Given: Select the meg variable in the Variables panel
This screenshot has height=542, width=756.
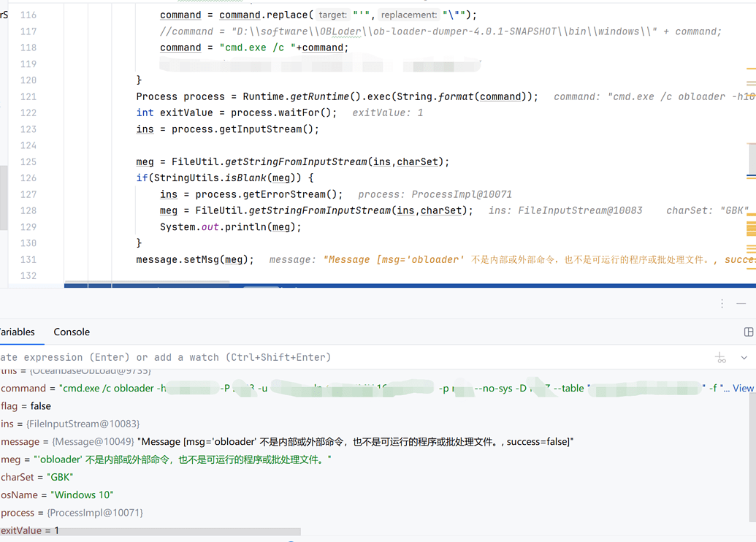Looking at the screenshot, I should 11,459.
